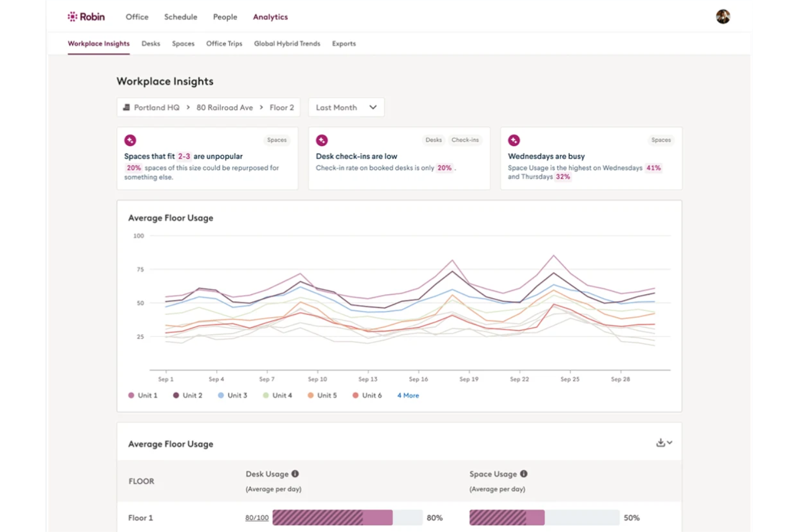Click the download icon in the floor usage table
Viewport: 798px width, 532px height.
tap(661, 443)
